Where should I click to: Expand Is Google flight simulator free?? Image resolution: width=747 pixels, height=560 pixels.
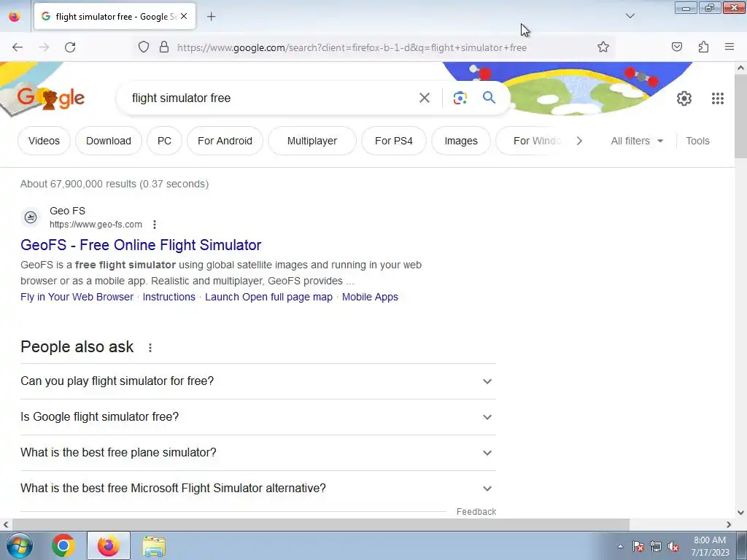click(258, 417)
